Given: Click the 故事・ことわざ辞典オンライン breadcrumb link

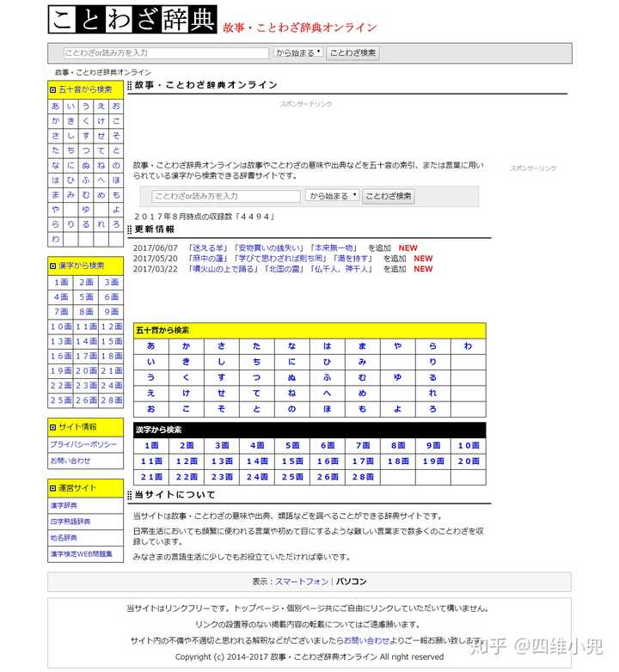Looking at the screenshot, I should click(x=103, y=72).
